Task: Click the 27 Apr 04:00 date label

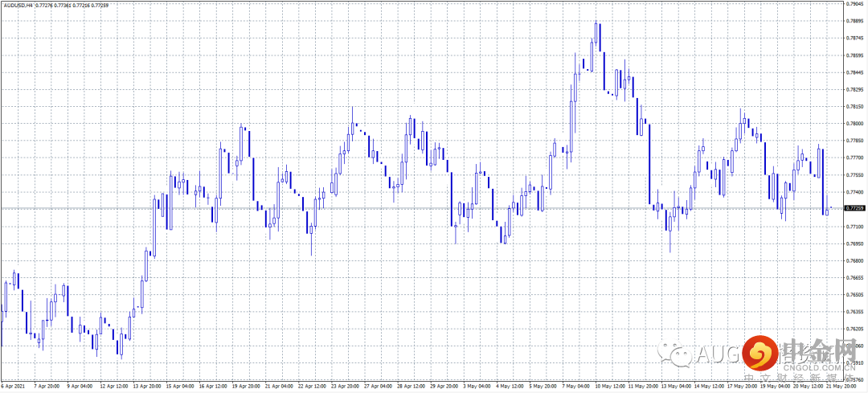Action: [x=379, y=385]
